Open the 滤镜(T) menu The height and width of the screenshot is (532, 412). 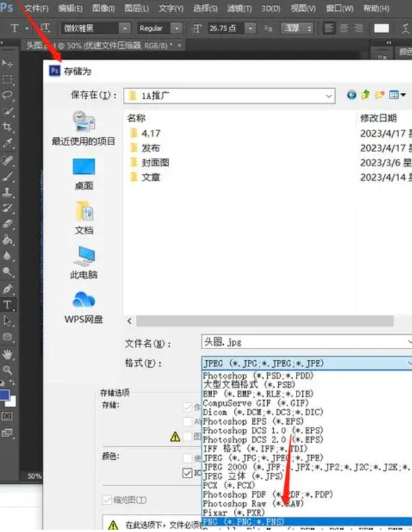[x=240, y=8]
